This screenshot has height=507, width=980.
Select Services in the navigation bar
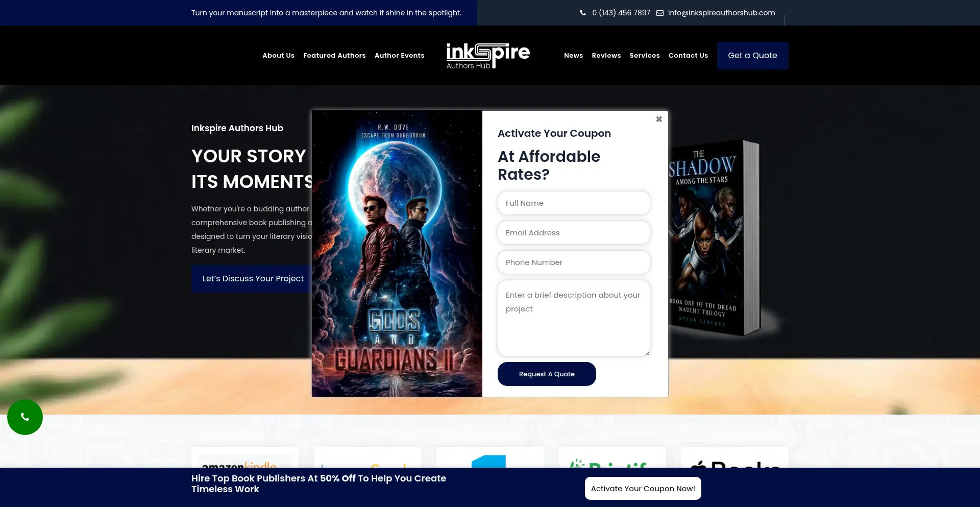644,56
